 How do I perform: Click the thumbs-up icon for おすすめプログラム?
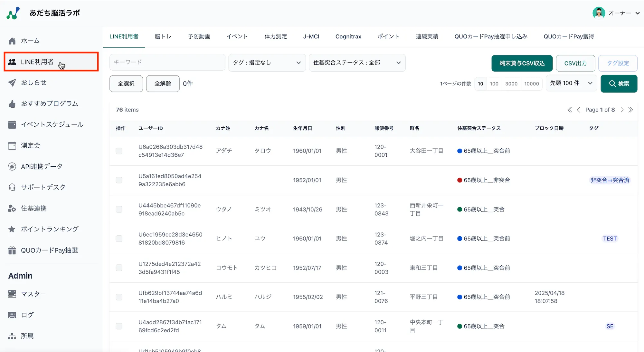(12, 104)
